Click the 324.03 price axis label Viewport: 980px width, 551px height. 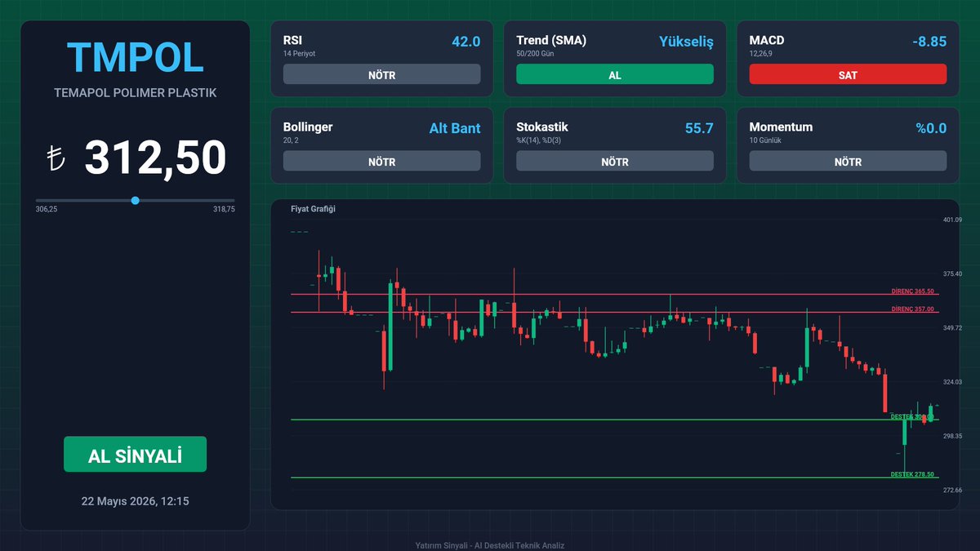click(952, 382)
